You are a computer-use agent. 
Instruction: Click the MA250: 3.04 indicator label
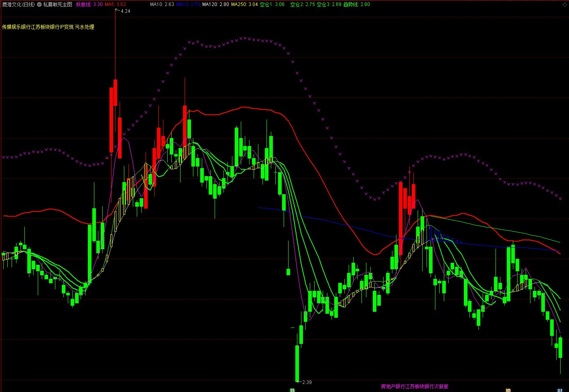[245, 4]
